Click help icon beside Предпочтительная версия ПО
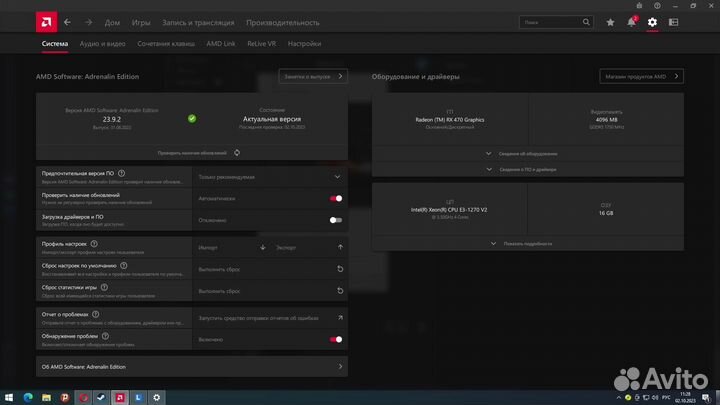The width and height of the screenshot is (720, 405). [x=121, y=173]
